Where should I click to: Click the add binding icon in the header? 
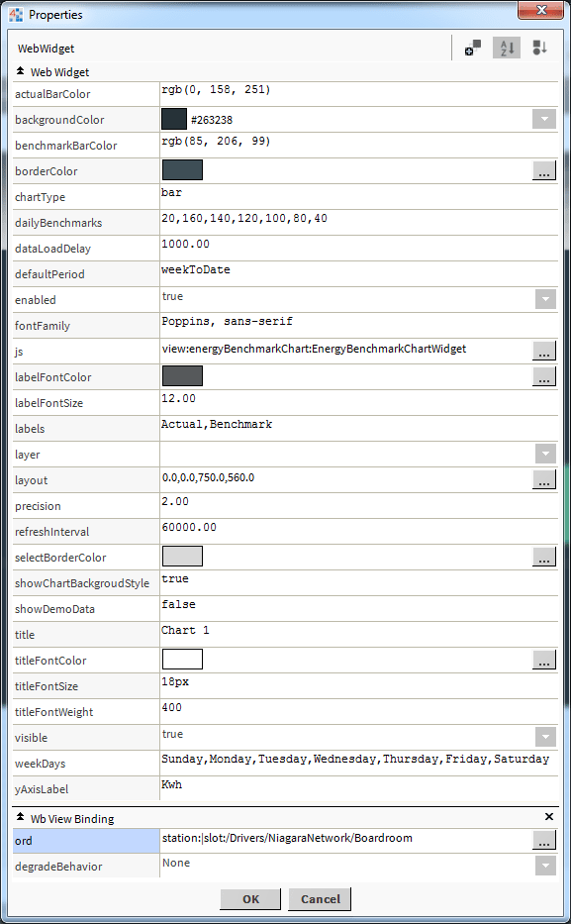[473, 48]
